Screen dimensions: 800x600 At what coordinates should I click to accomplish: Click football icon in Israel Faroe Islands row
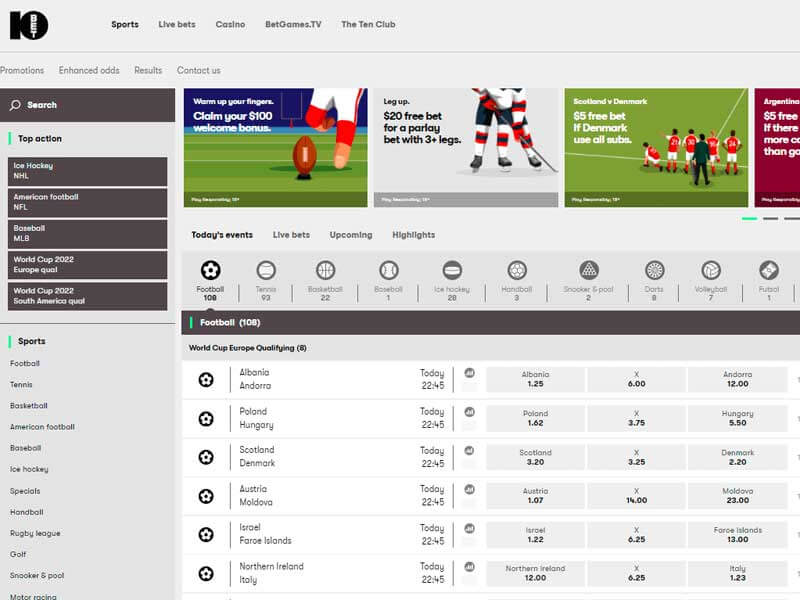[x=206, y=535]
